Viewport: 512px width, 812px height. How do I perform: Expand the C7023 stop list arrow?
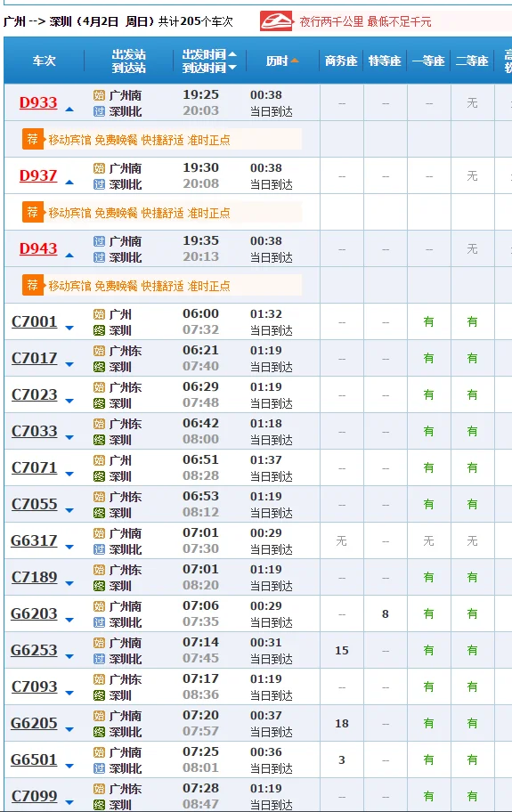(69, 401)
